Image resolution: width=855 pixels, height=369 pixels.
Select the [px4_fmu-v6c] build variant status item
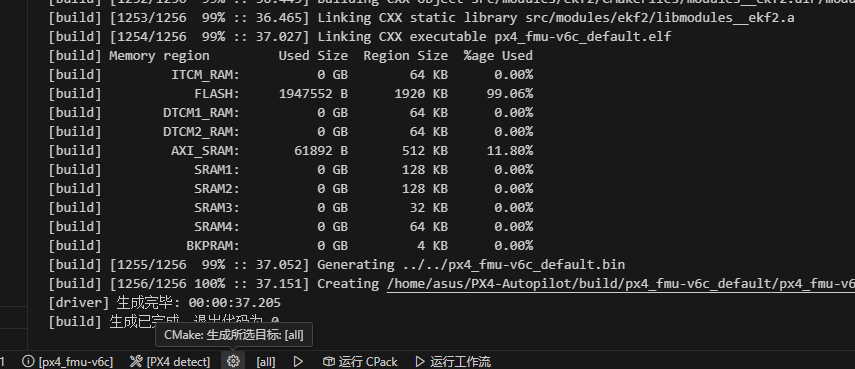coord(68,361)
